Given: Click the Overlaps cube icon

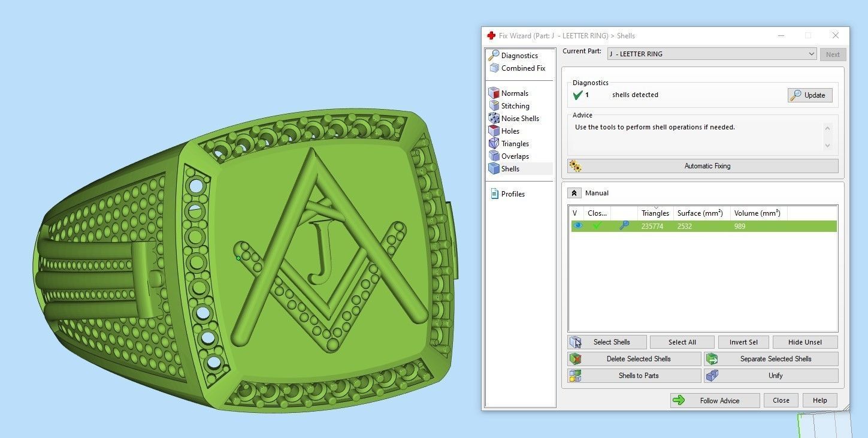Looking at the screenshot, I should click(494, 156).
